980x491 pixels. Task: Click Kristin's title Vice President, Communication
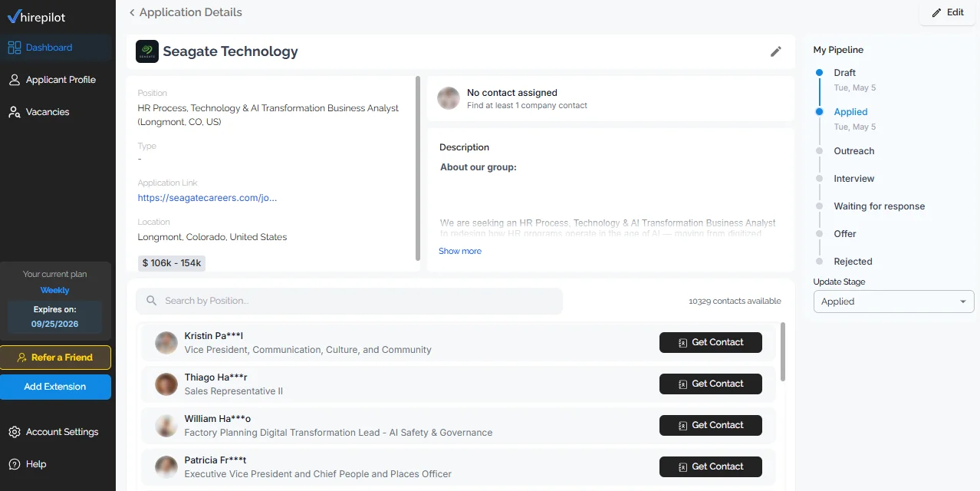308,350
